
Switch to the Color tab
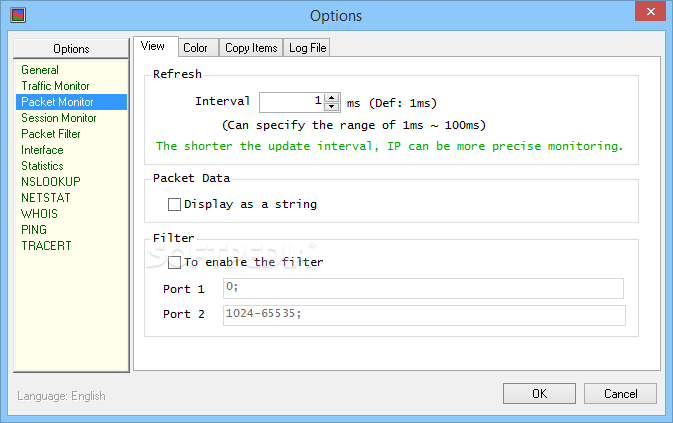pos(195,47)
